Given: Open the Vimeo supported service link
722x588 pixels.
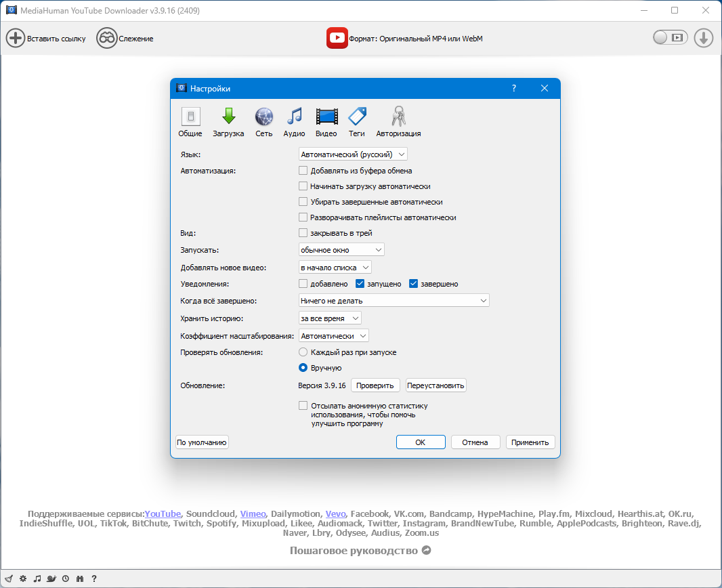Looking at the screenshot, I should click(x=253, y=514).
